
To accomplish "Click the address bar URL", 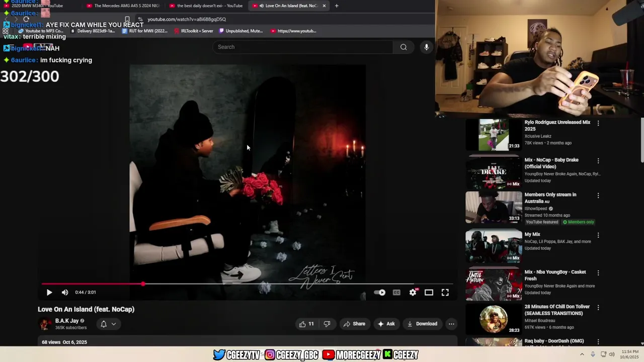I will click(x=187, y=19).
